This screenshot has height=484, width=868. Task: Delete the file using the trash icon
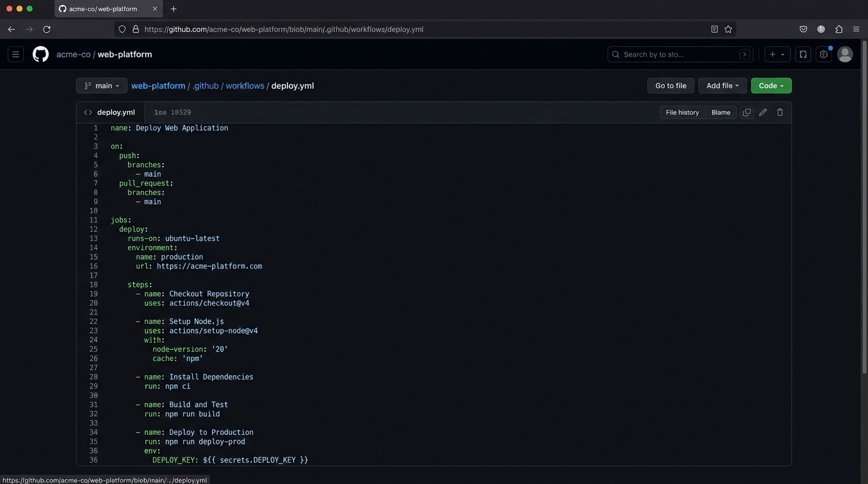780,112
